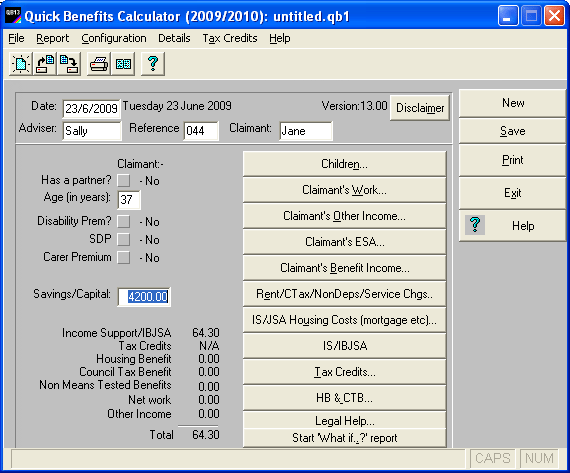Close the Quick Benefits Calculator window

[x=554, y=16]
